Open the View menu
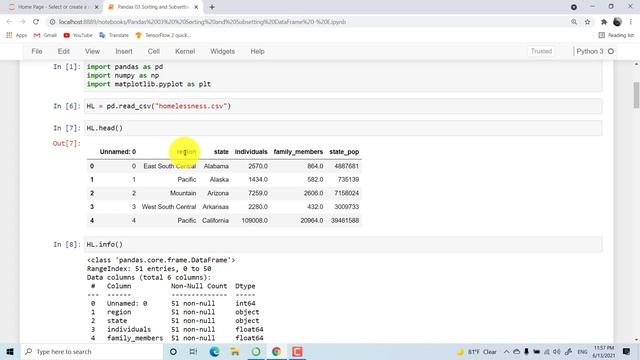The height and width of the screenshot is (360, 640). point(92,51)
